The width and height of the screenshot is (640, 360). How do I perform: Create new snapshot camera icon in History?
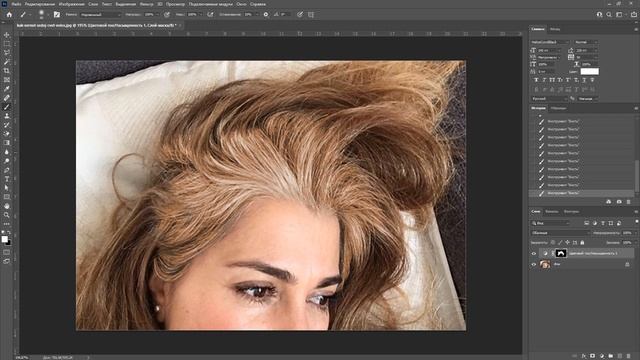619,202
